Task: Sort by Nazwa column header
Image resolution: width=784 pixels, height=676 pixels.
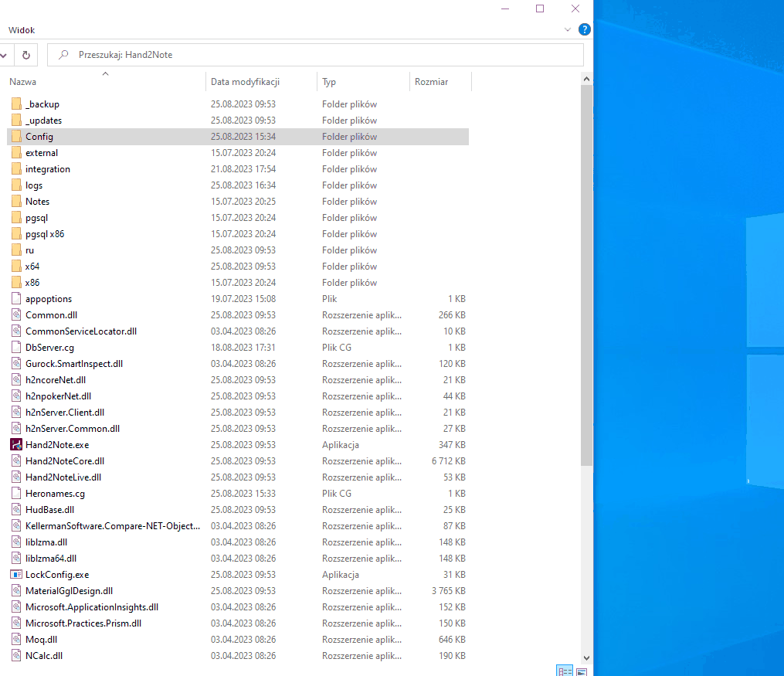Action: pyautogui.click(x=22, y=81)
